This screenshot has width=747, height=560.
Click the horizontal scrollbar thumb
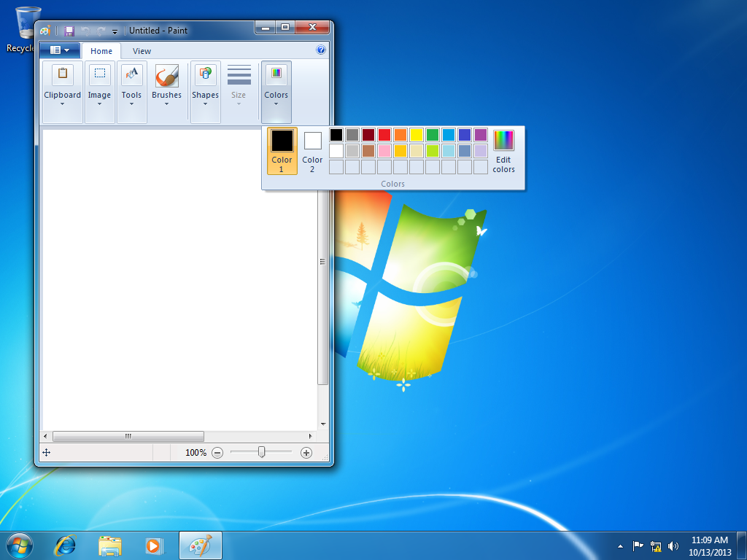(128, 436)
